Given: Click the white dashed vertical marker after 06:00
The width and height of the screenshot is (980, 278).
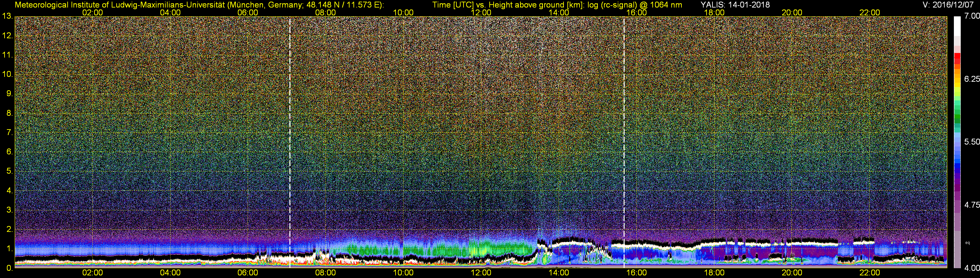Looking at the screenshot, I should [x=290, y=142].
